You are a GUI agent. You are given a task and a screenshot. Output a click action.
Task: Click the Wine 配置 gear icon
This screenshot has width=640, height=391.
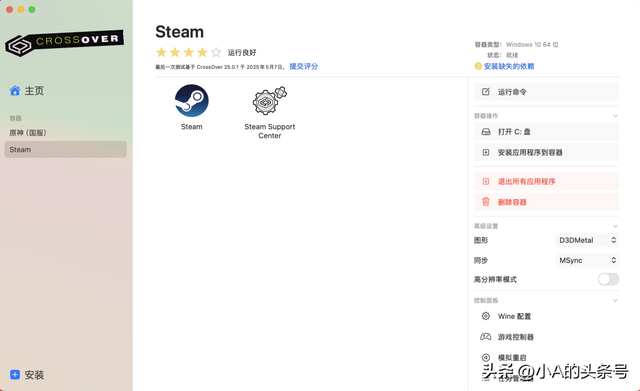coord(486,316)
